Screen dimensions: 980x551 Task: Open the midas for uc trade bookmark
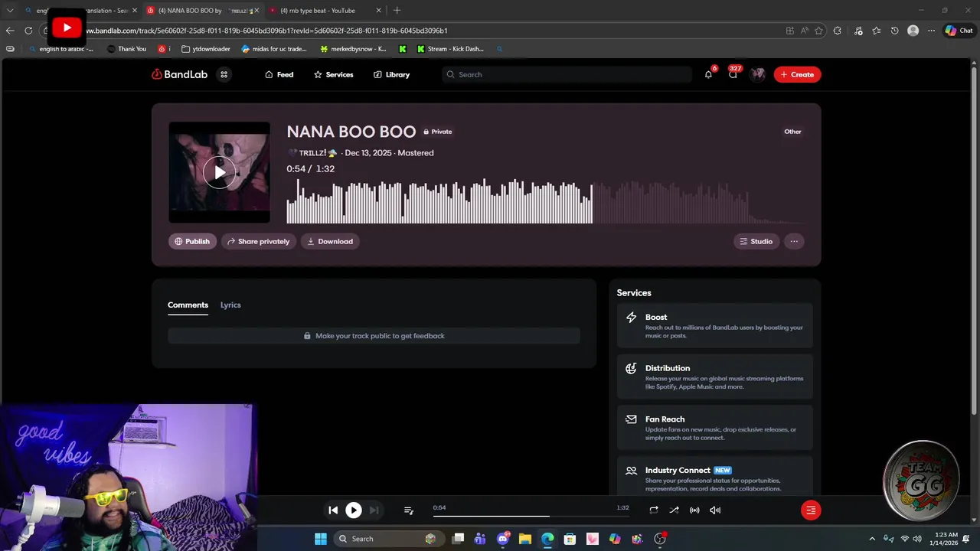pos(274,49)
